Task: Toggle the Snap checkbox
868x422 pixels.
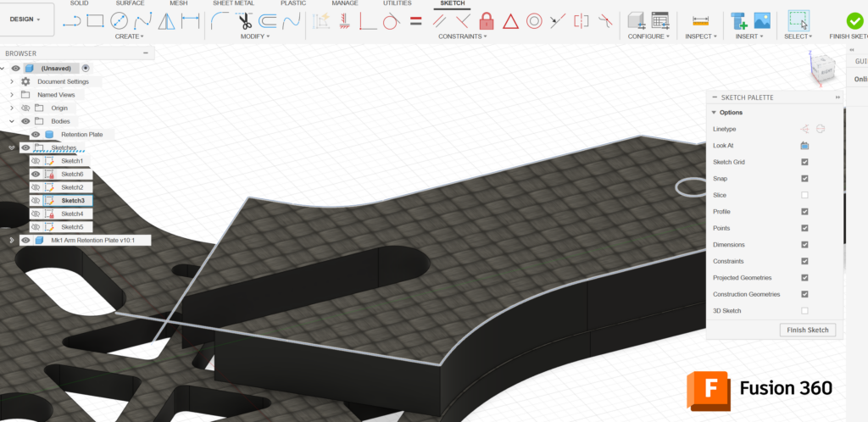Action: pyautogui.click(x=805, y=179)
